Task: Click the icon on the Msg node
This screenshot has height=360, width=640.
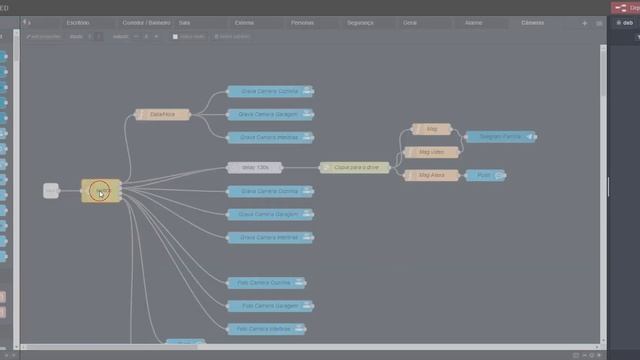Action: coord(417,129)
